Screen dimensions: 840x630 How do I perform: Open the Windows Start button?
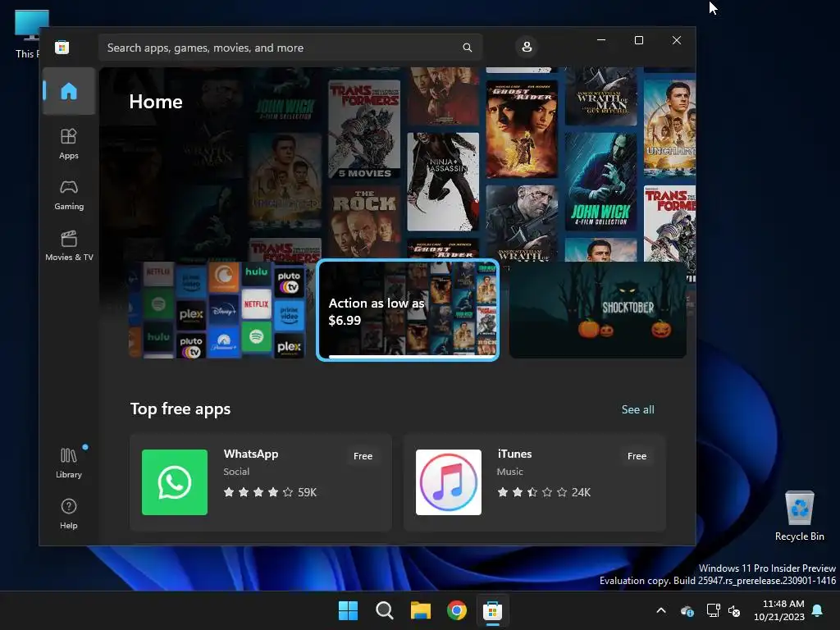[348, 610]
